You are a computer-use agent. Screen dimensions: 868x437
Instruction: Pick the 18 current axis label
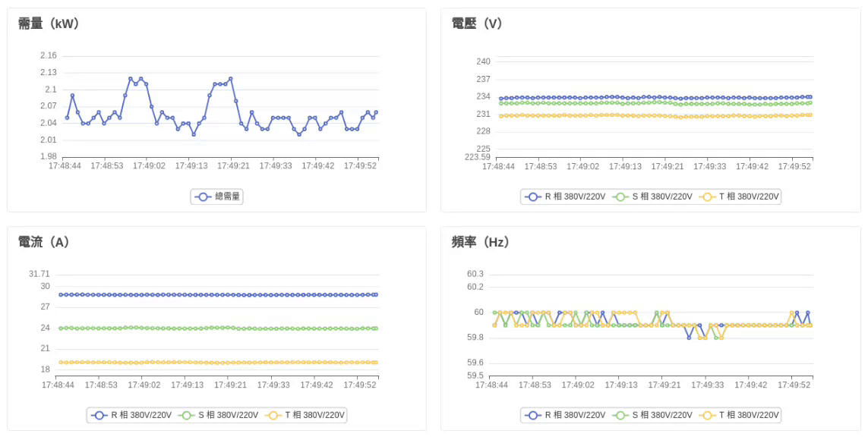[45, 369]
